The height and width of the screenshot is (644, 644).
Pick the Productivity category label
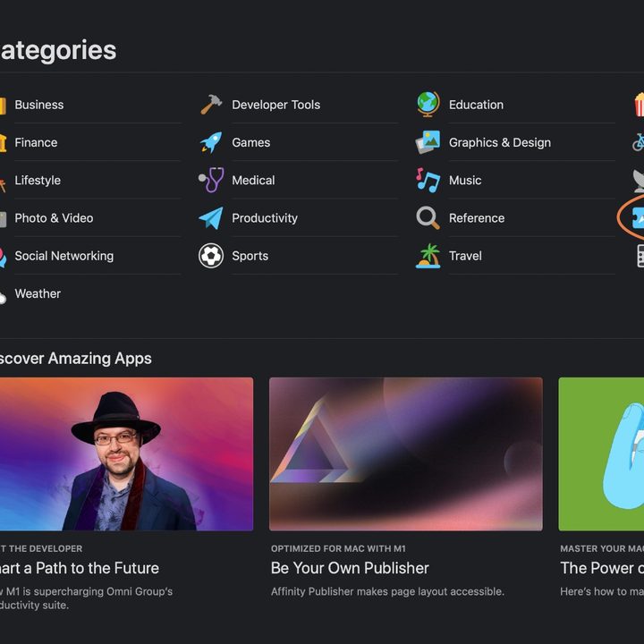(265, 218)
